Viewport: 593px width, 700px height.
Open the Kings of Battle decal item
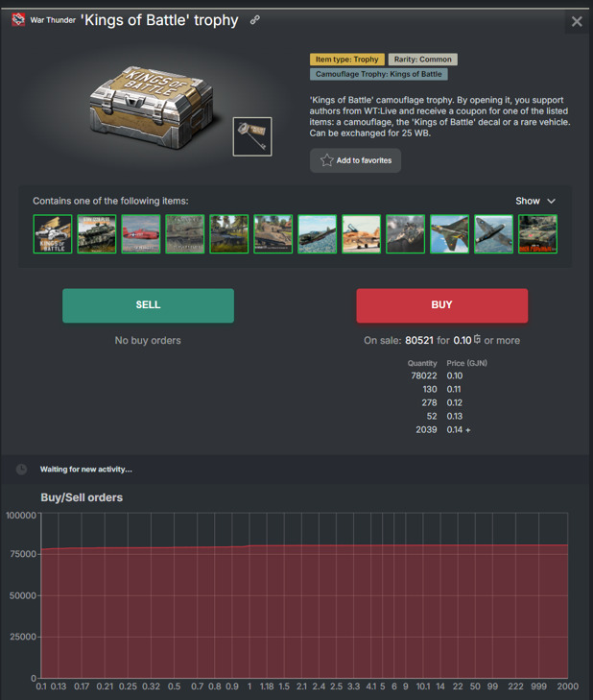pyautogui.click(x=53, y=234)
